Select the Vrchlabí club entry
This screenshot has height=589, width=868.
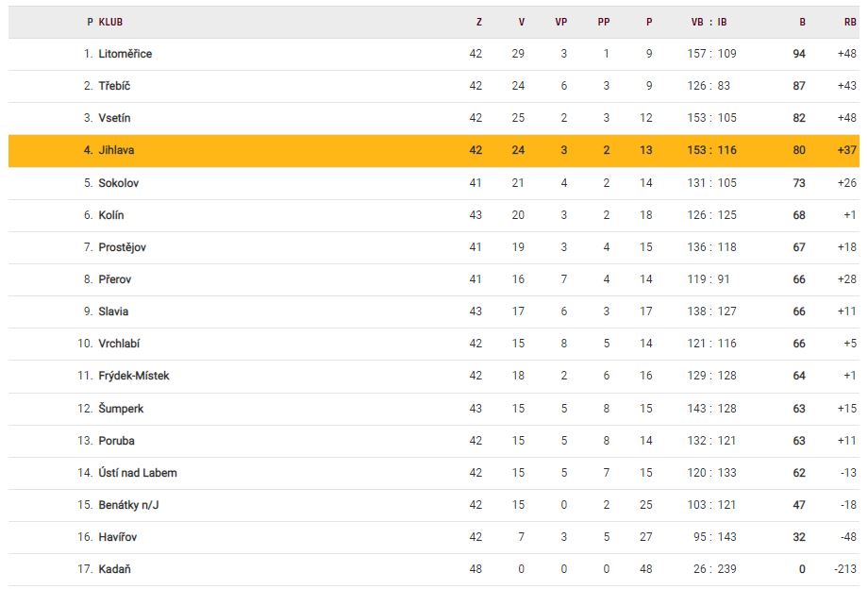119,344
